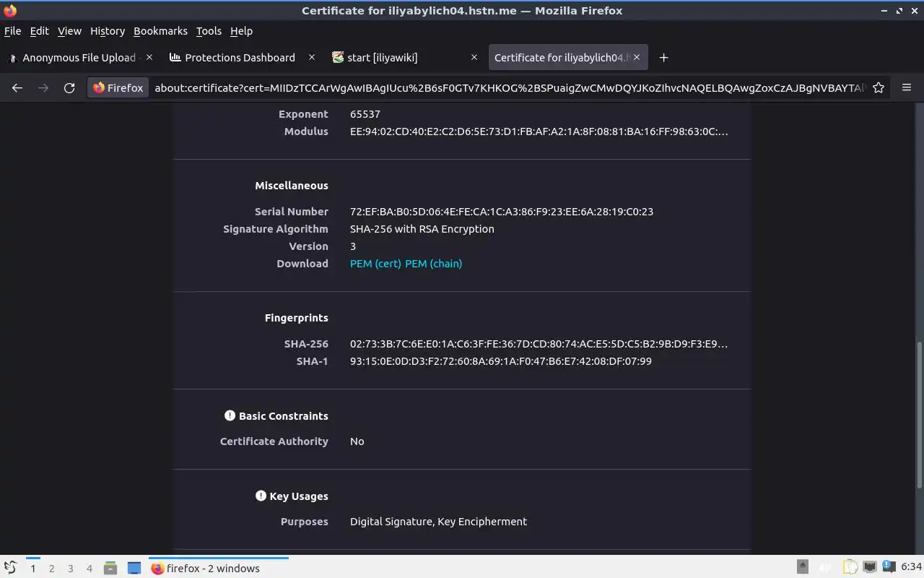This screenshot has width=924, height=578.
Task: Bookmark this page with the star icon
Action: point(879,87)
